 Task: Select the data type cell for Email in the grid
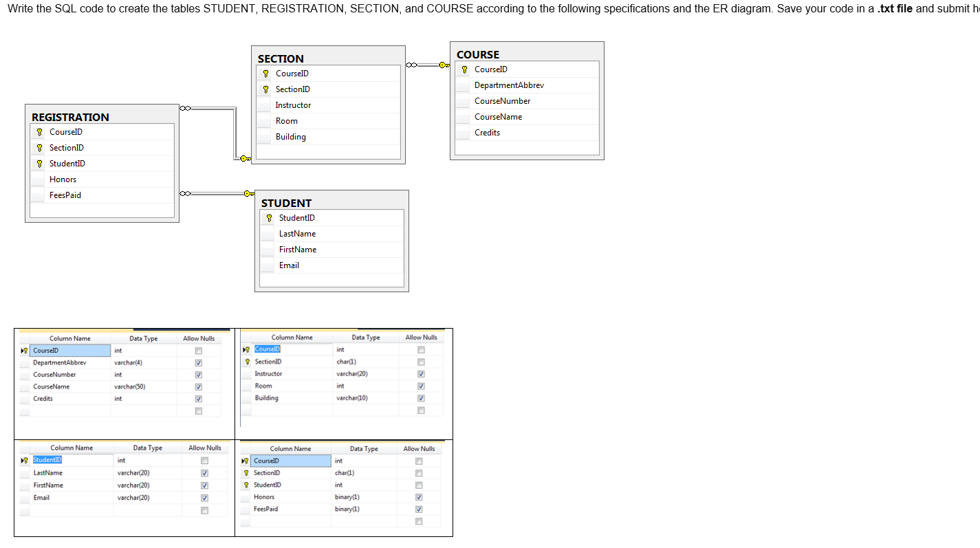pos(148,498)
